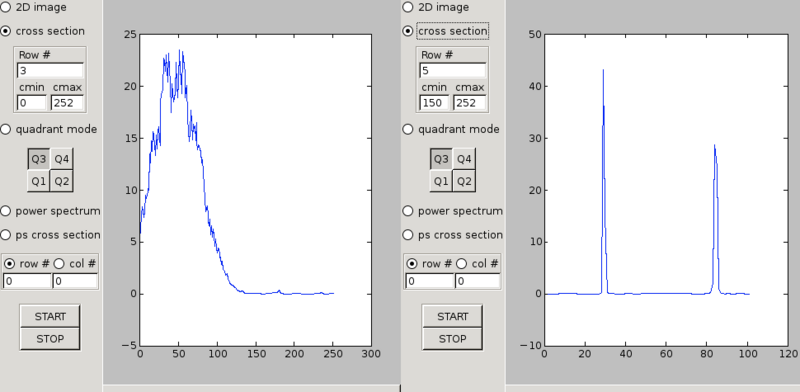Viewport: 800px width, 392px height.
Task: Select cross section radio in left panel
Action: 5,31
